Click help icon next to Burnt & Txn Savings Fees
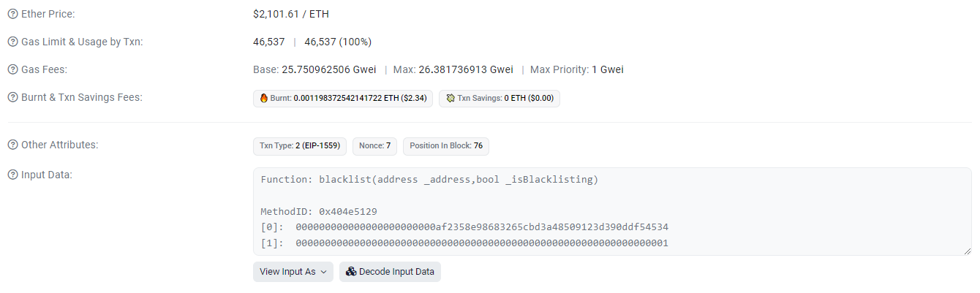The width and height of the screenshot is (980, 293). [12, 97]
